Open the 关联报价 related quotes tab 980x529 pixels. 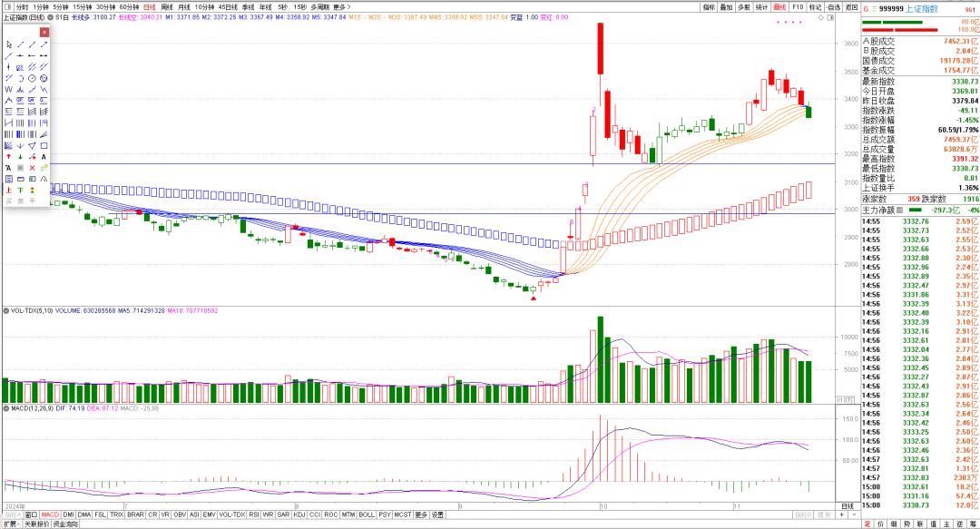pyautogui.click(x=36, y=524)
